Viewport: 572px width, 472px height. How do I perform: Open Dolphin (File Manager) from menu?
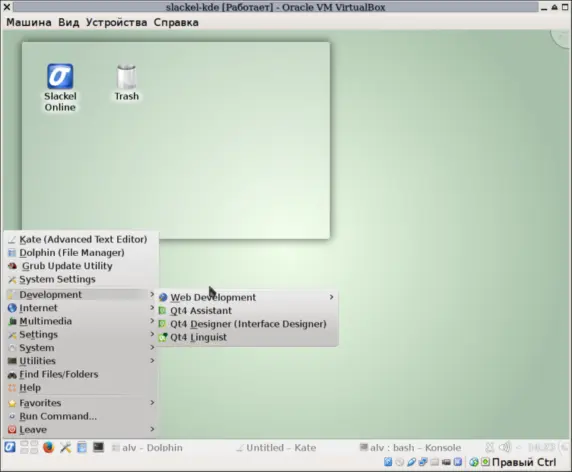[81, 252]
